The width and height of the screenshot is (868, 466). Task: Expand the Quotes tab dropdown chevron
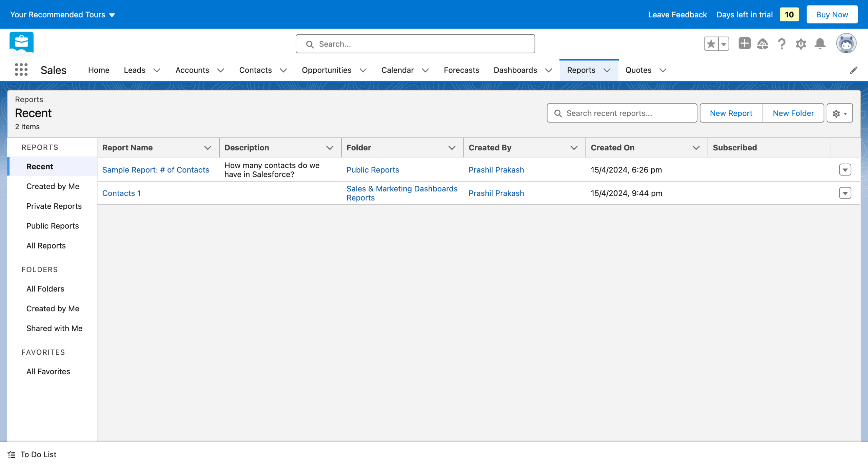coord(663,70)
